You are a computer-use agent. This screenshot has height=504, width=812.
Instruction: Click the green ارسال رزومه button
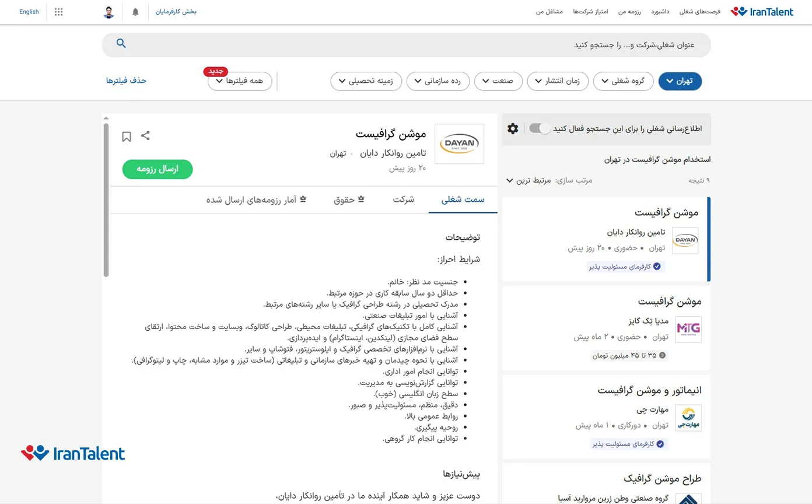[x=157, y=169]
